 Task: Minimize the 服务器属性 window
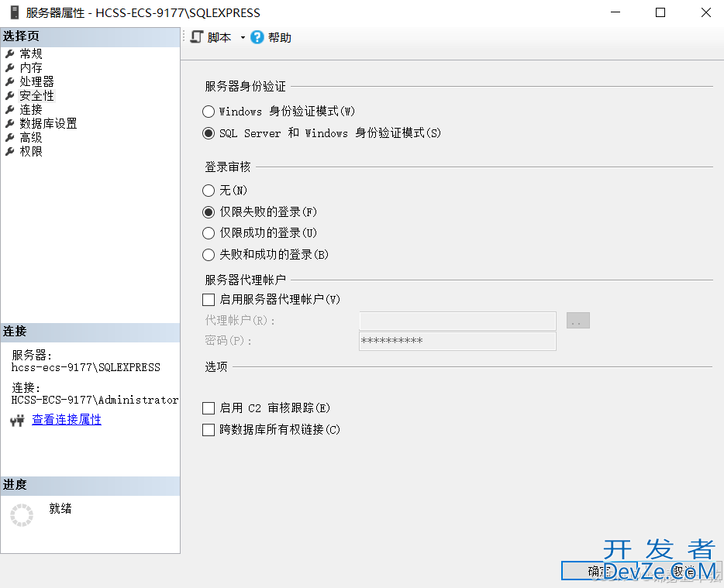(615, 12)
